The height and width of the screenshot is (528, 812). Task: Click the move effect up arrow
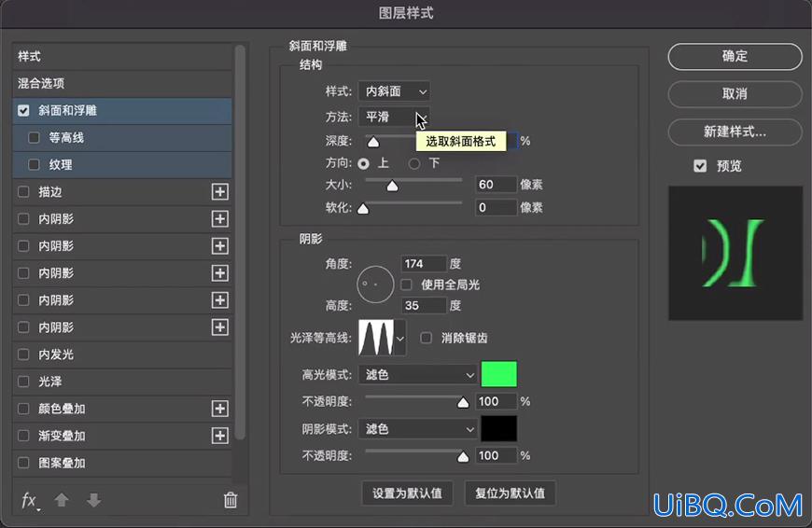pos(62,500)
